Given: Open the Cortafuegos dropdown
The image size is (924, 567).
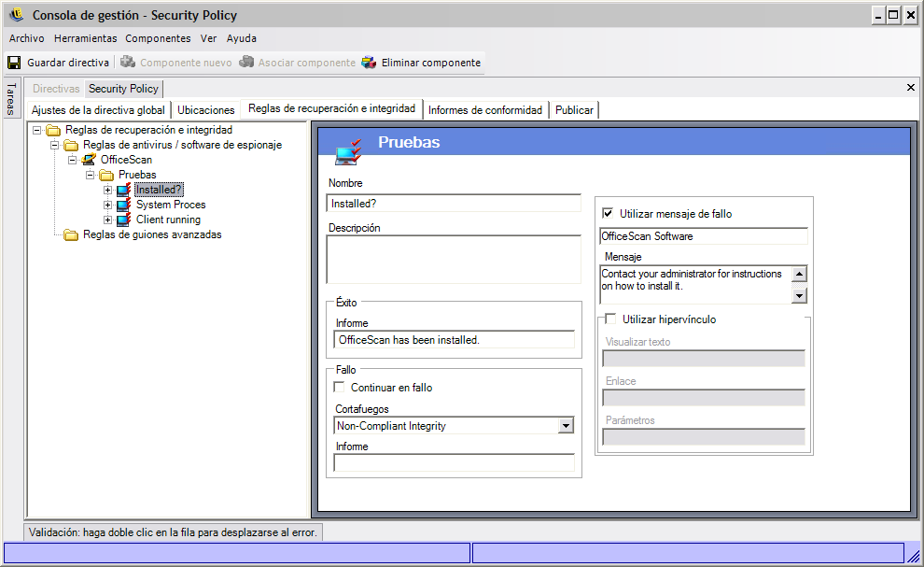Looking at the screenshot, I should [x=566, y=425].
